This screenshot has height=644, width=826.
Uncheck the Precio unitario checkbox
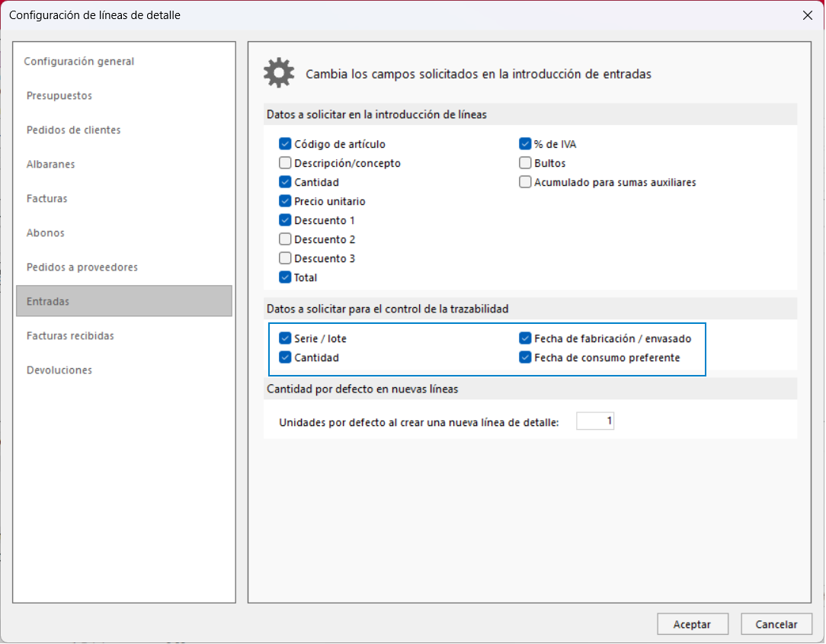coord(285,200)
